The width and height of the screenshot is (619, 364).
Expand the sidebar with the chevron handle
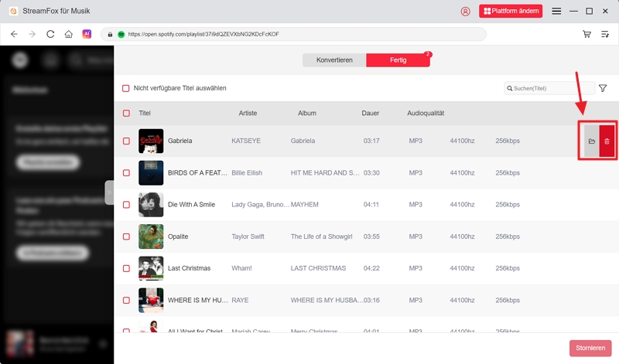[109, 192]
